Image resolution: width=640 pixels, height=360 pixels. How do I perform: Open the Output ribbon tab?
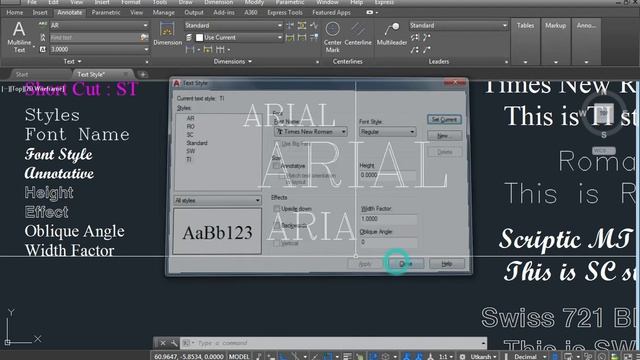pos(194,13)
